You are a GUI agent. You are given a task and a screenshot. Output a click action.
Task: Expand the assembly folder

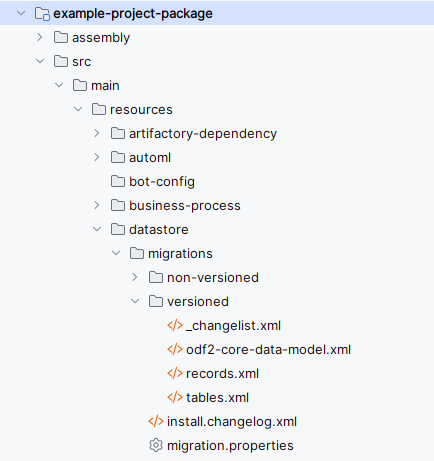click(40, 37)
